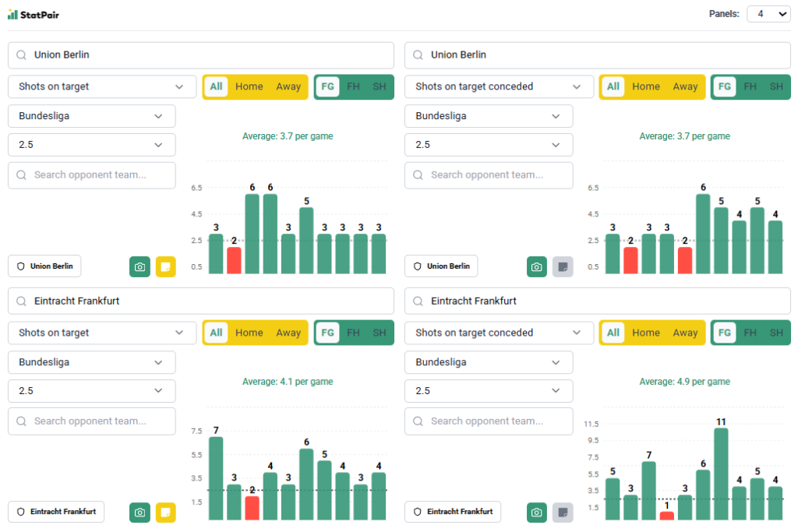This screenshot has width=798, height=532.
Task: Click camera icon in bottom-left Eintracht Frankfurt panel
Action: [139, 513]
